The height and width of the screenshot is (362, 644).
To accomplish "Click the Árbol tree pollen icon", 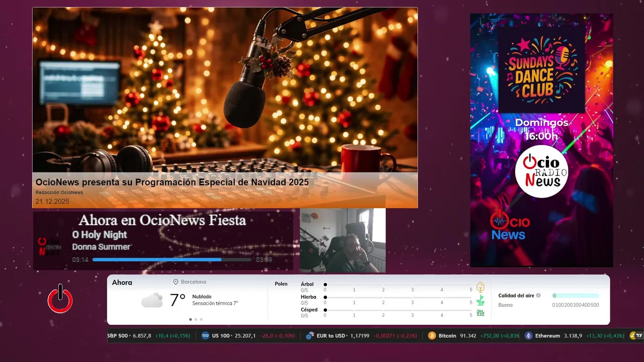I will click(x=480, y=287).
